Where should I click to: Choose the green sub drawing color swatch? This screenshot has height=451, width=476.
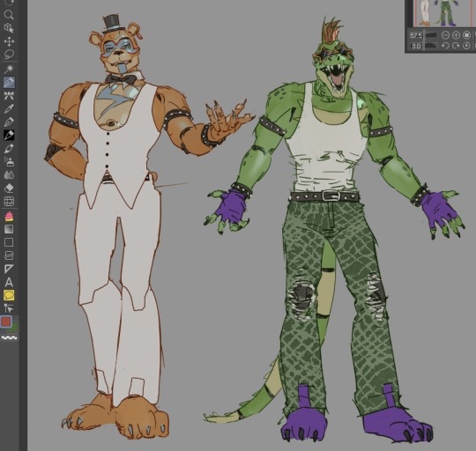pyautogui.click(x=15, y=329)
